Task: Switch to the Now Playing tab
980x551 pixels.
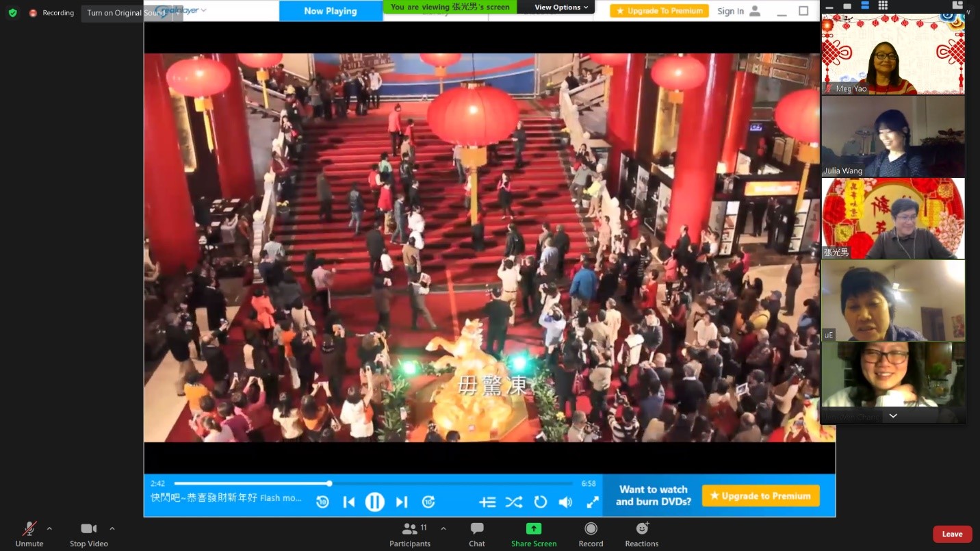Action: pyautogui.click(x=331, y=11)
